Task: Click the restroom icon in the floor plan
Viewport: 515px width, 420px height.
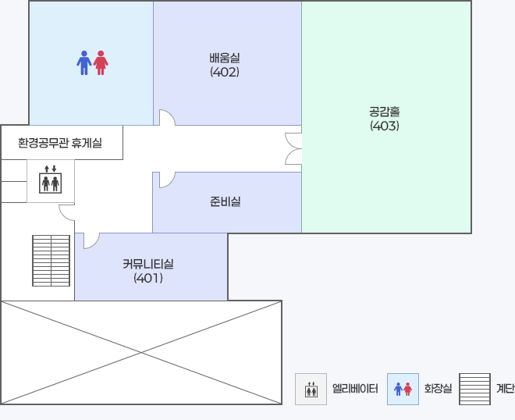Action: [x=92, y=62]
